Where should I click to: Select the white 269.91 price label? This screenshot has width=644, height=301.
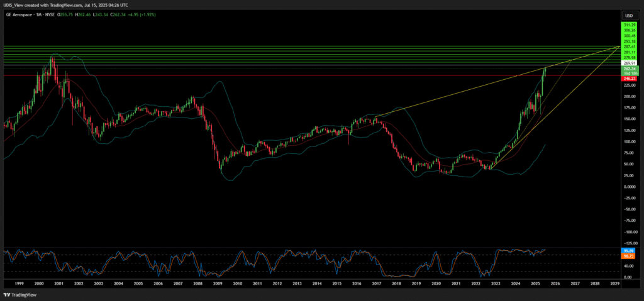pyautogui.click(x=628, y=63)
